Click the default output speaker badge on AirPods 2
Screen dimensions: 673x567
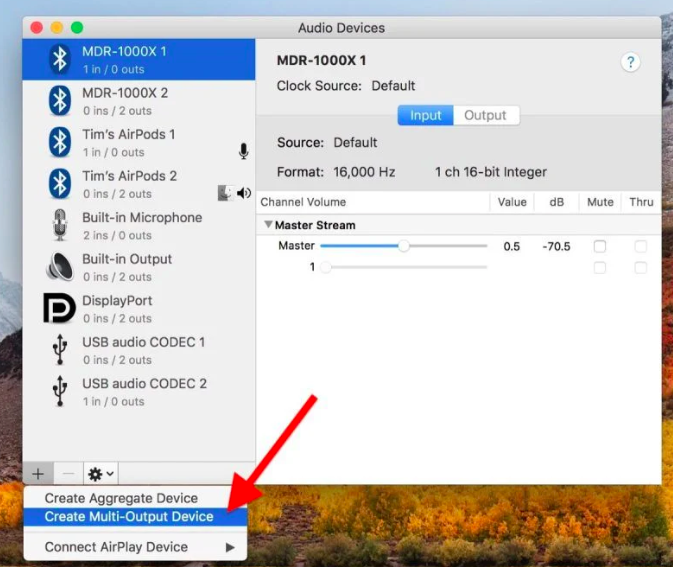click(x=244, y=193)
